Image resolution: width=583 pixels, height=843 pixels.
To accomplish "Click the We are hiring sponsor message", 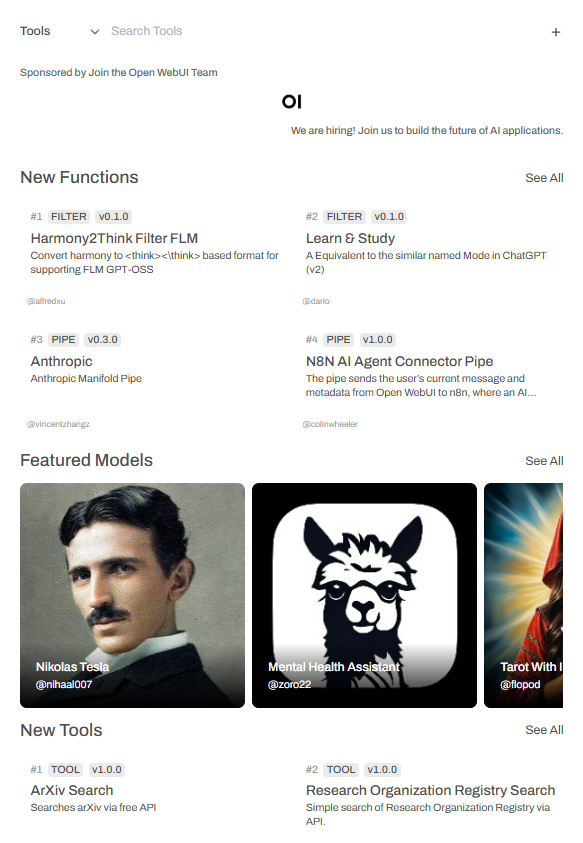I will pos(427,131).
